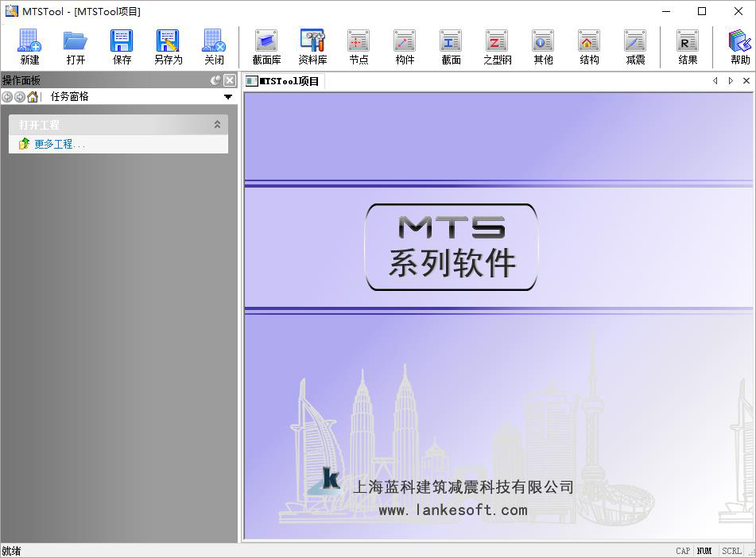
Task: Show next document tab using right arrow
Action: 731,80
